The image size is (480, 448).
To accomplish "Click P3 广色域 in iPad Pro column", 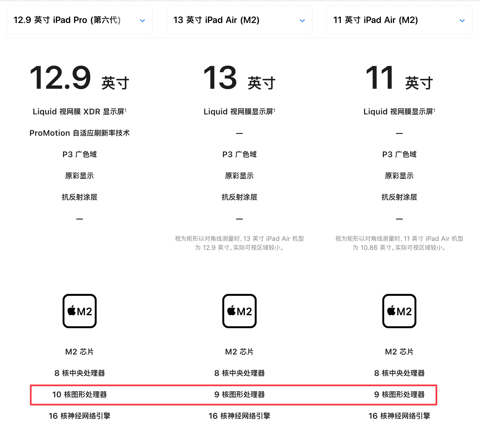I will click(79, 154).
